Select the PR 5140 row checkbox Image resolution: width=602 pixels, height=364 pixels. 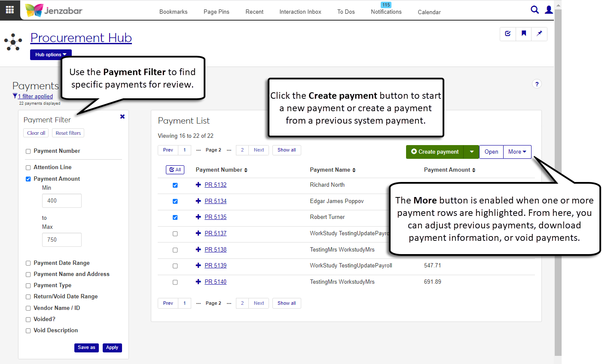point(175,282)
